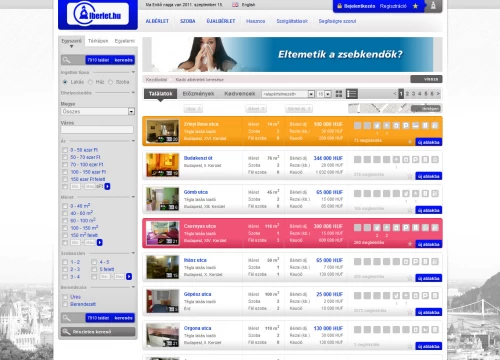Click magnifier icon in top search bar
Viewport: 500px width, 360px height.
click(66, 60)
